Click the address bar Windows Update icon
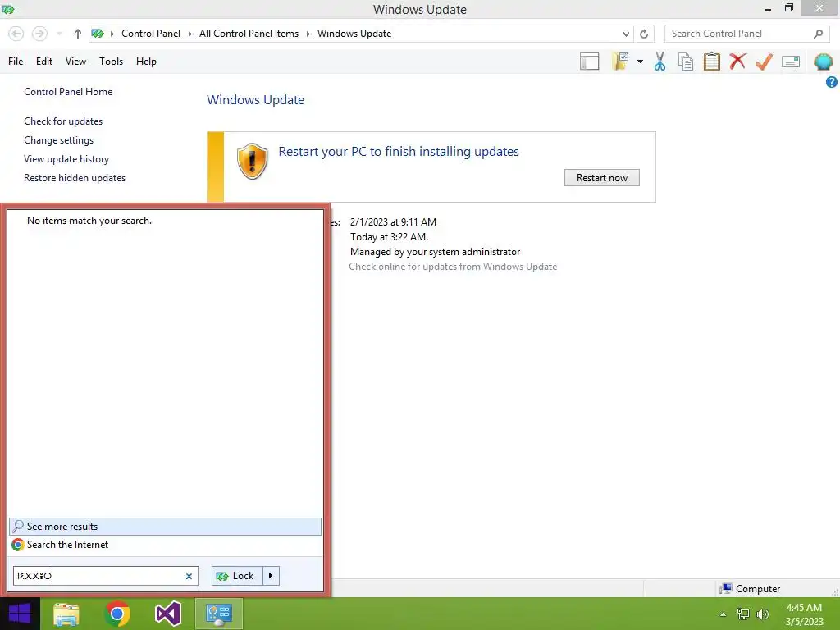840x630 pixels. click(98, 34)
